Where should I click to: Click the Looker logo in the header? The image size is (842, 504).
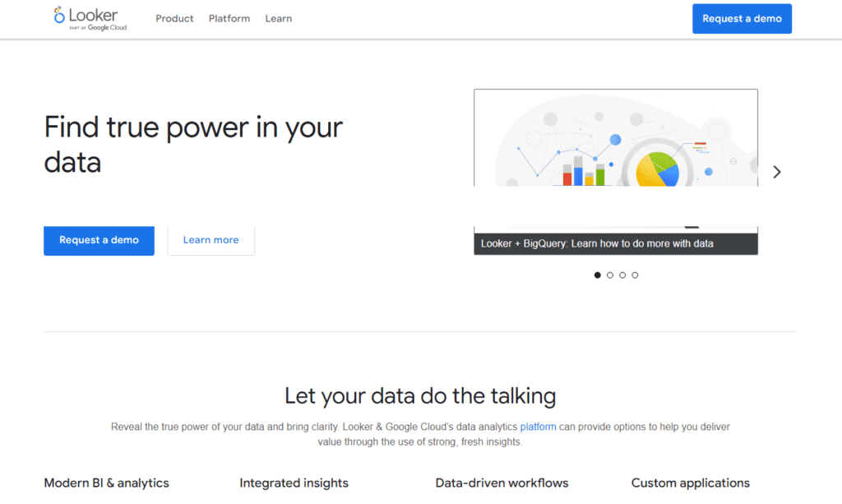[90, 19]
